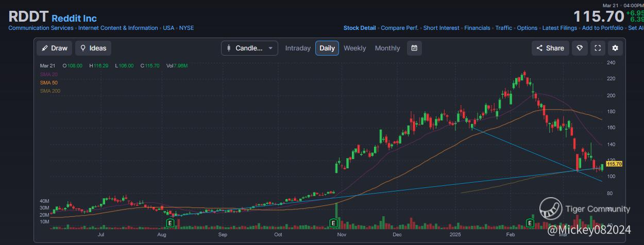Open the Financials link
This screenshot has height=245, width=644.
(x=477, y=28)
